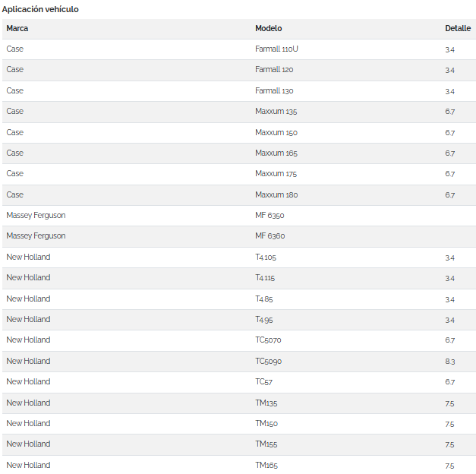Click the TC5070 model entry

[268, 340]
